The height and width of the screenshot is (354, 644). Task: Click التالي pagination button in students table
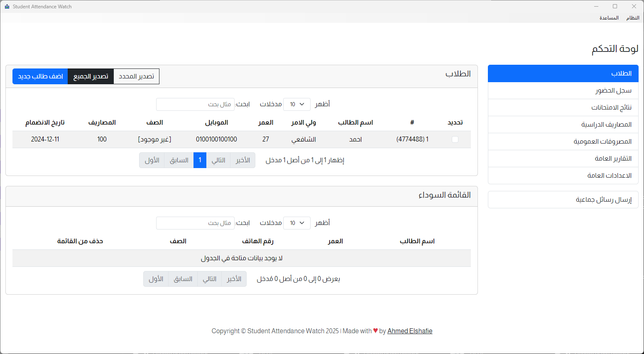point(218,160)
